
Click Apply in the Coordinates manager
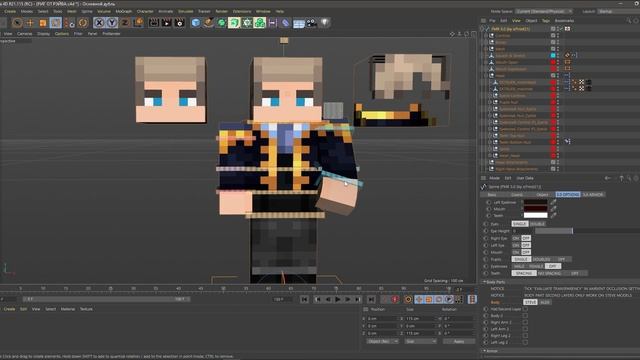[x=459, y=341]
